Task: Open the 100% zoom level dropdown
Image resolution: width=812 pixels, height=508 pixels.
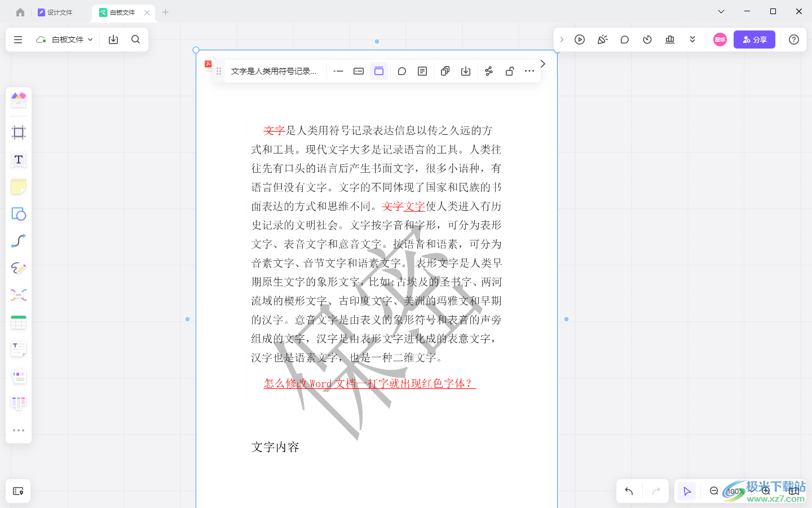Action: [x=739, y=491]
